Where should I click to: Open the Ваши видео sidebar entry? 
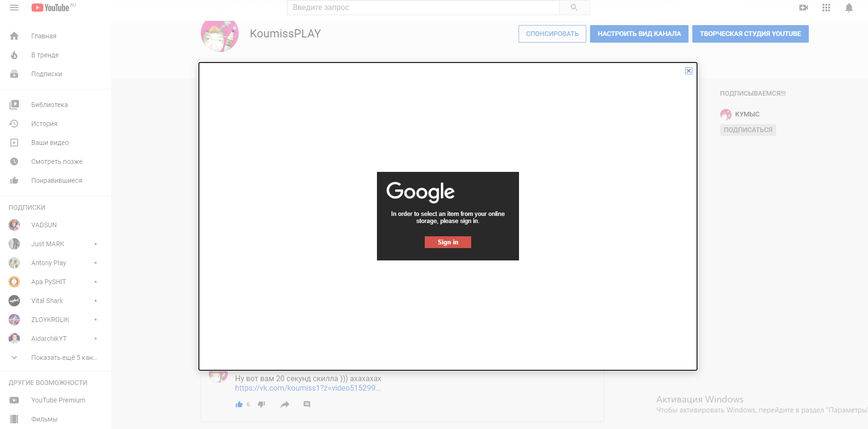pyautogui.click(x=50, y=143)
